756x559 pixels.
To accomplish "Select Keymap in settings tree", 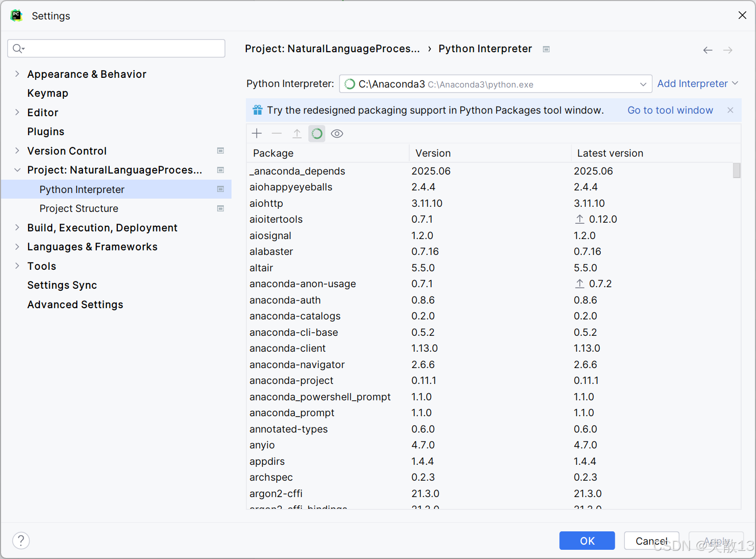I will coord(48,93).
